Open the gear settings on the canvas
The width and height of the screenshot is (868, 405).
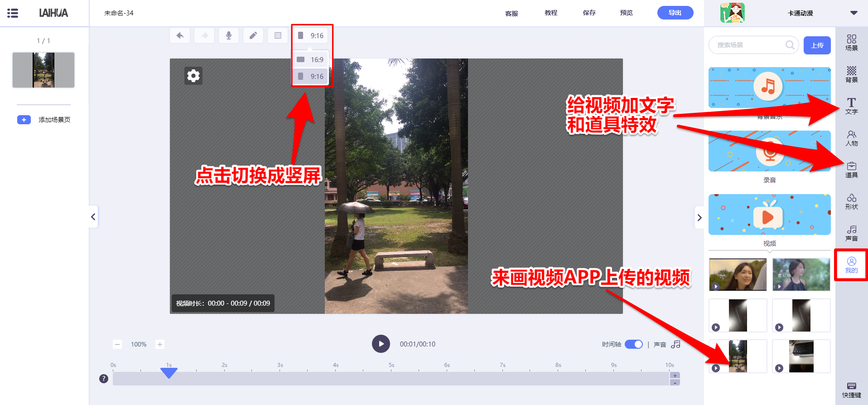(x=193, y=76)
